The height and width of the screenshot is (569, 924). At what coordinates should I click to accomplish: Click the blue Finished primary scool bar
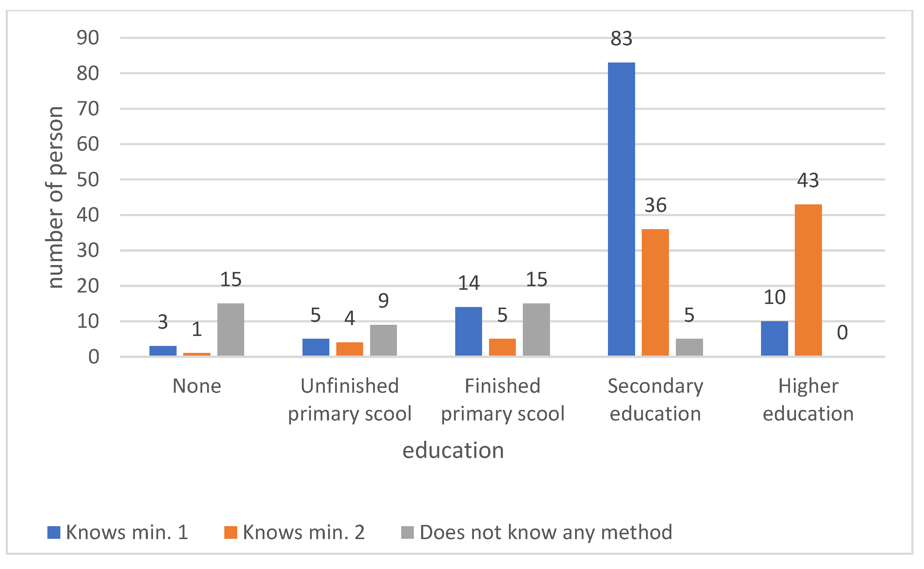pos(468,331)
